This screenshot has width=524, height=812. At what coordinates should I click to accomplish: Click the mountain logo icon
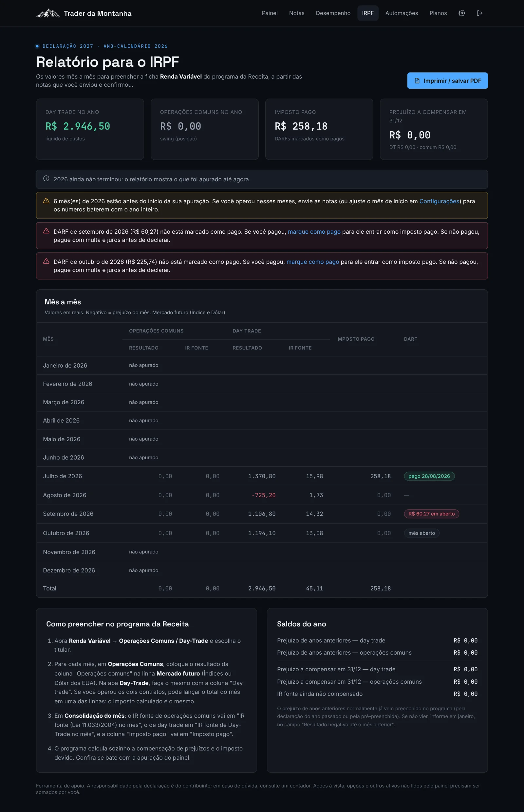coord(48,13)
